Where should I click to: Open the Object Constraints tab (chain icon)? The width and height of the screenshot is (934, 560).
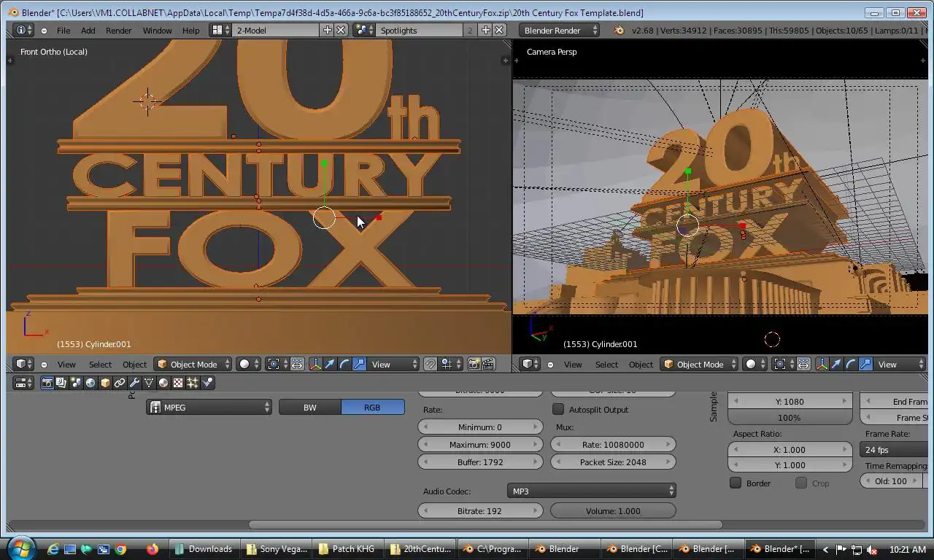click(x=120, y=383)
